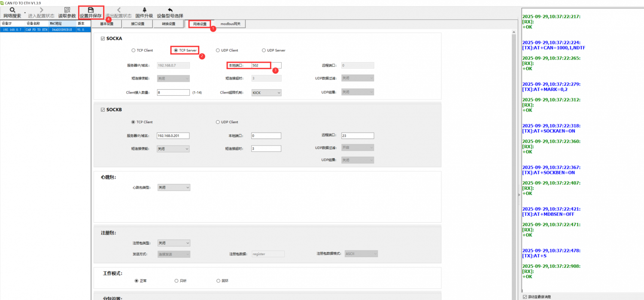Choose 只听 working mode radio button

[176, 281]
